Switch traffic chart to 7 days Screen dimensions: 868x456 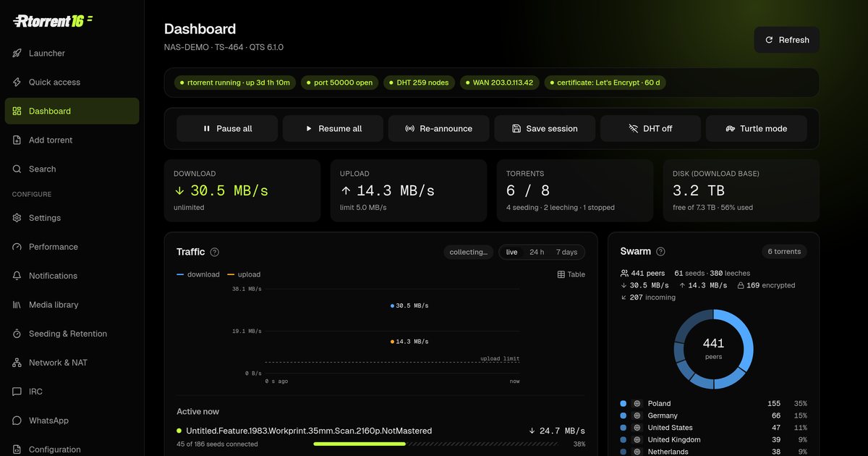coord(567,252)
